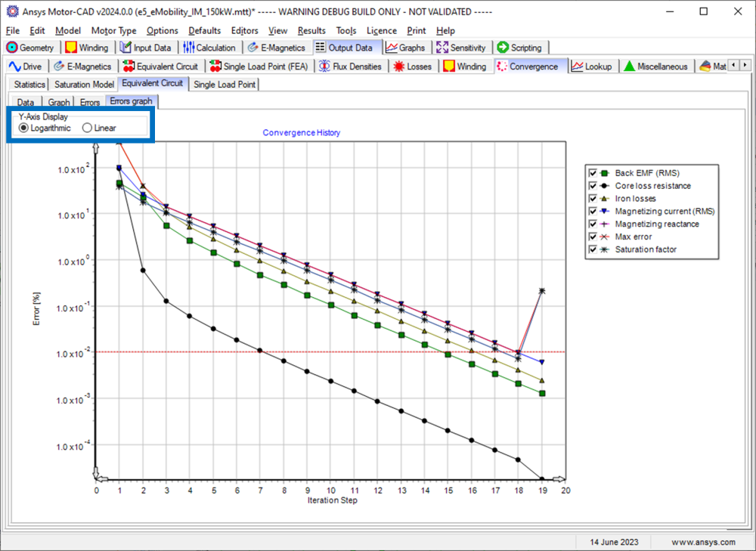Click the Single Load Point (FEA) tab icon
756x551 pixels.
coord(215,66)
